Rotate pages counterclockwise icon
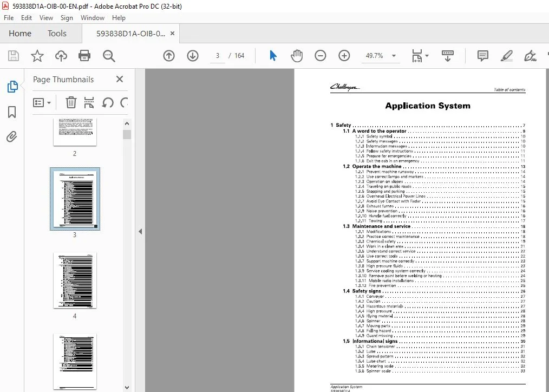549x392 pixels. coord(108,102)
